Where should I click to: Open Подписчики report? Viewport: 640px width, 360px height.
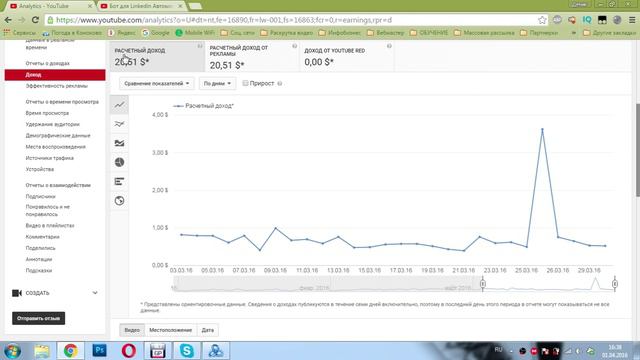pos(40,196)
